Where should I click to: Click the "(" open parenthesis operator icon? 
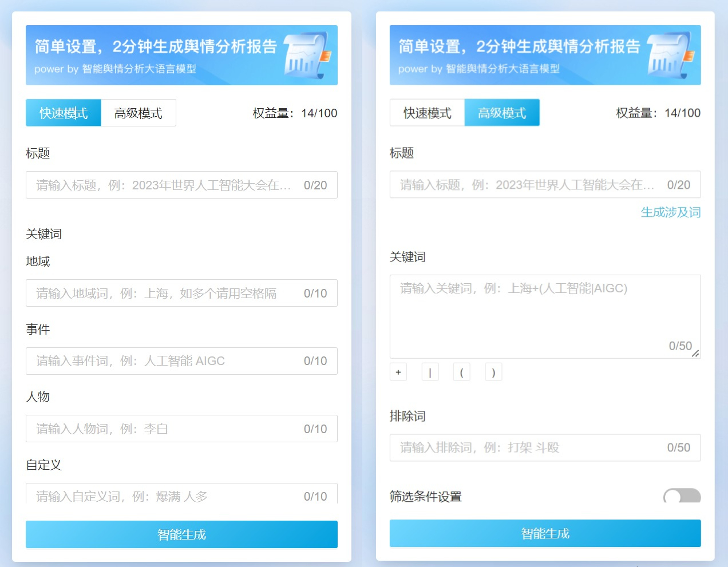[461, 371]
